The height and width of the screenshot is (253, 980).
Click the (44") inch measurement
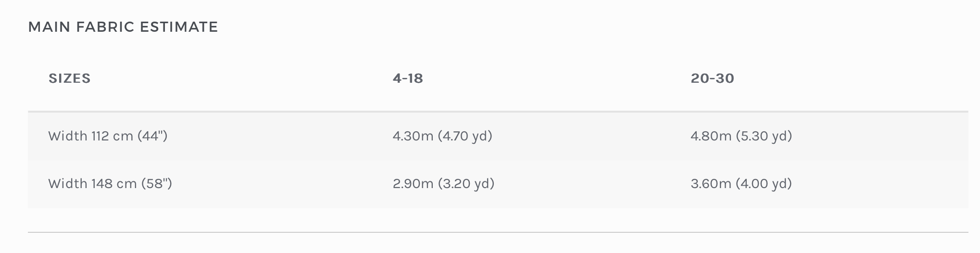click(152, 136)
